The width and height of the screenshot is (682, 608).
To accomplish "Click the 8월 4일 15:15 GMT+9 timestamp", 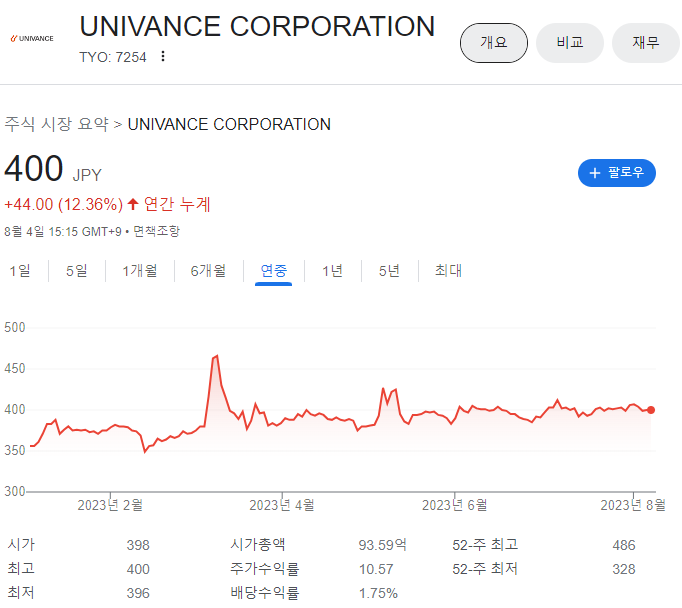I will [63, 231].
